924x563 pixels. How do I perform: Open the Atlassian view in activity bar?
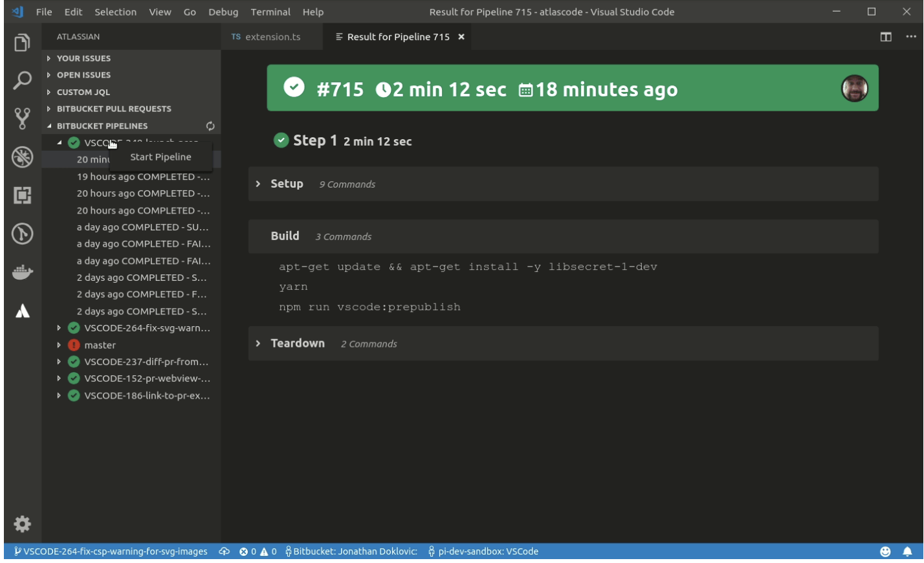(22, 311)
